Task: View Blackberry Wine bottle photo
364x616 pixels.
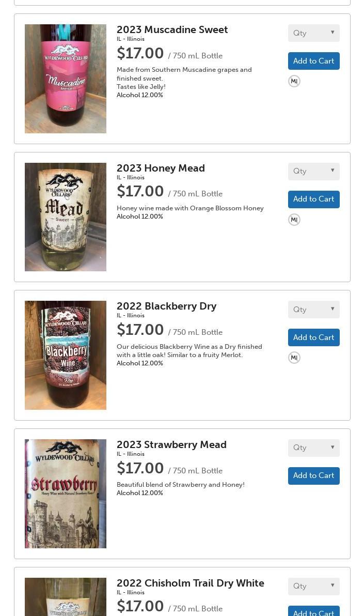Action: (66, 355)
